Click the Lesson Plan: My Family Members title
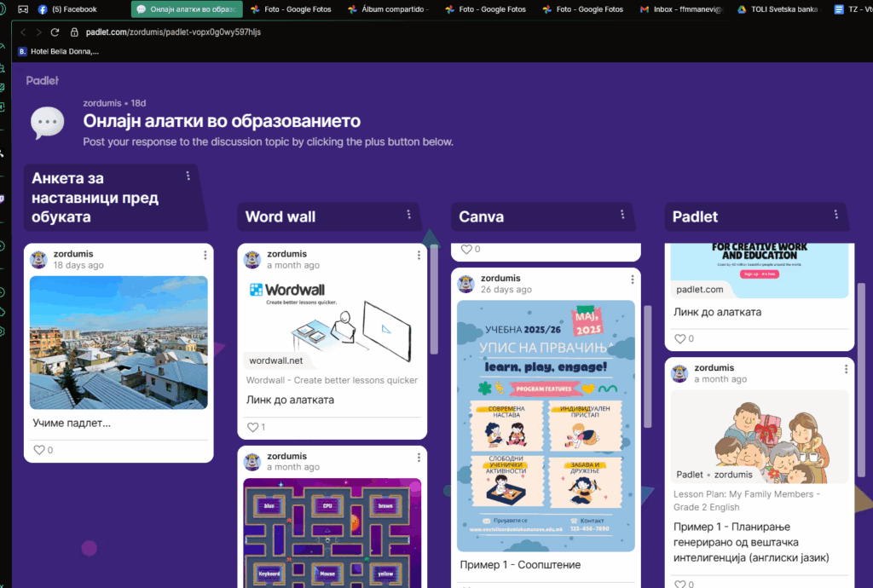The width and height of the screenshot is (873, 588). [746, 501]
